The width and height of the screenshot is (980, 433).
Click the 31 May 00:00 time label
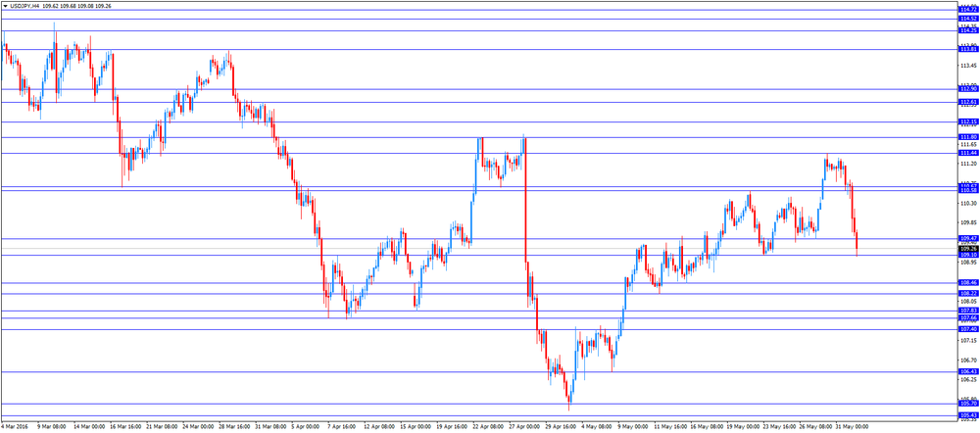click(x=851, y=427)
